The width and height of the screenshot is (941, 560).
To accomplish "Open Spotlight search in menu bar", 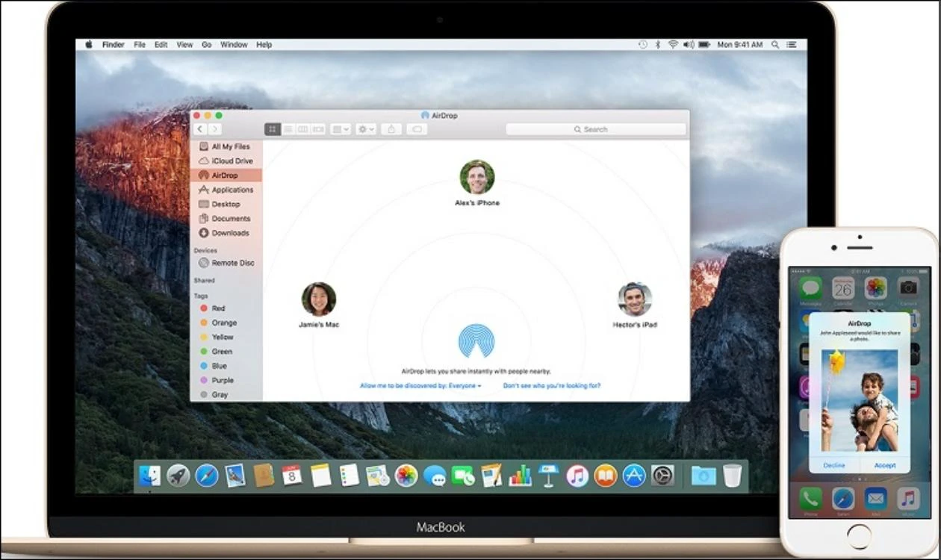I will (776, 45).
